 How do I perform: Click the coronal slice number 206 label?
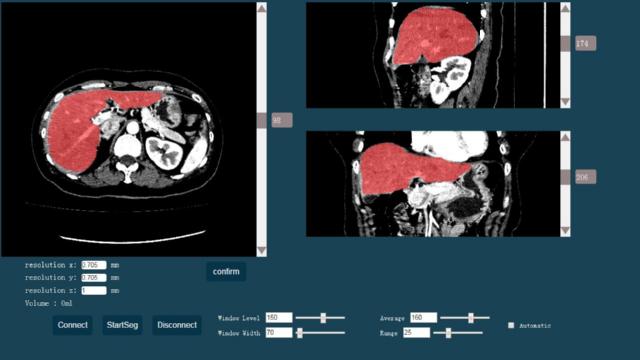[585, 177]
